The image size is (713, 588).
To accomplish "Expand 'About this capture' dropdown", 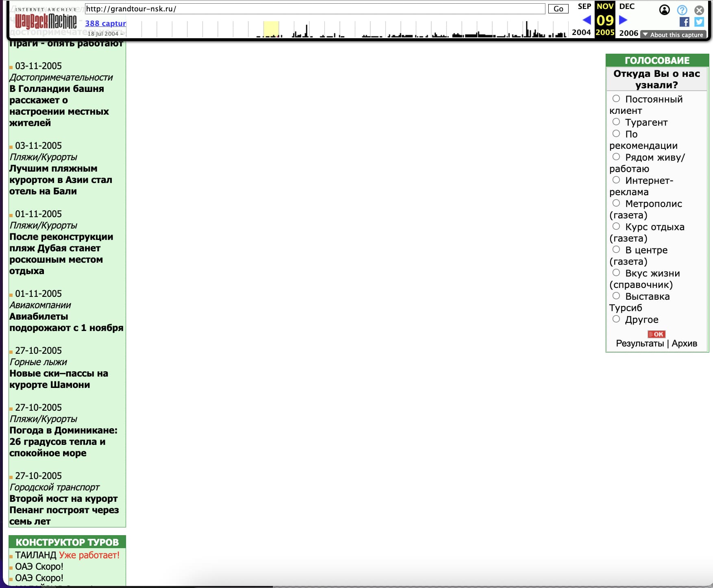I will [x=673, y=35].
